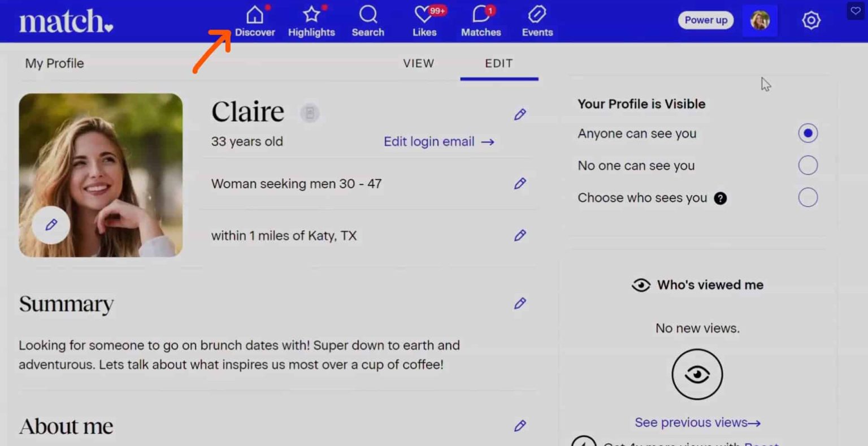Click your profile avatar photo in top bar

click(x=759, y=20)
